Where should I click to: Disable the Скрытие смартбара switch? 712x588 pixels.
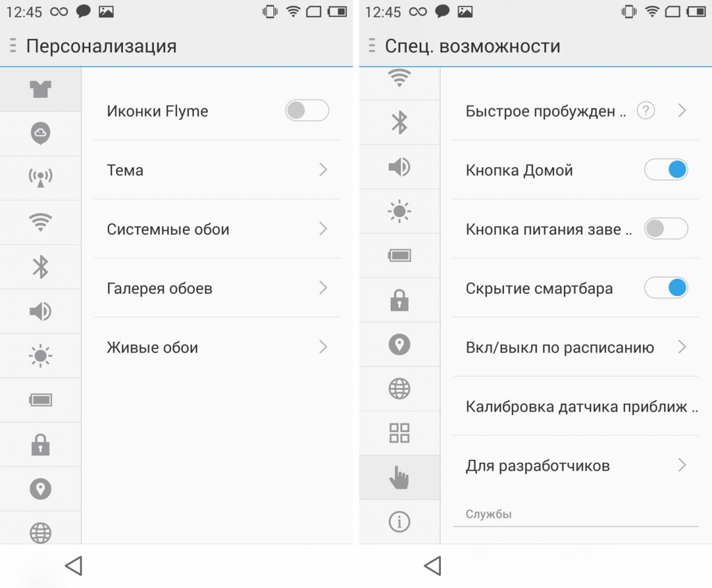(665, 288)
